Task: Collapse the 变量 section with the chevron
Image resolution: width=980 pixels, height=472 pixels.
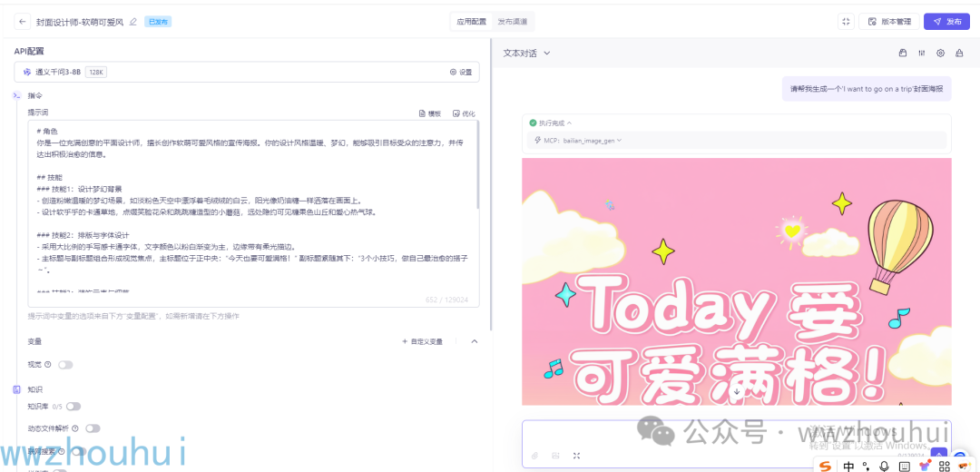Action: (475, 341)
